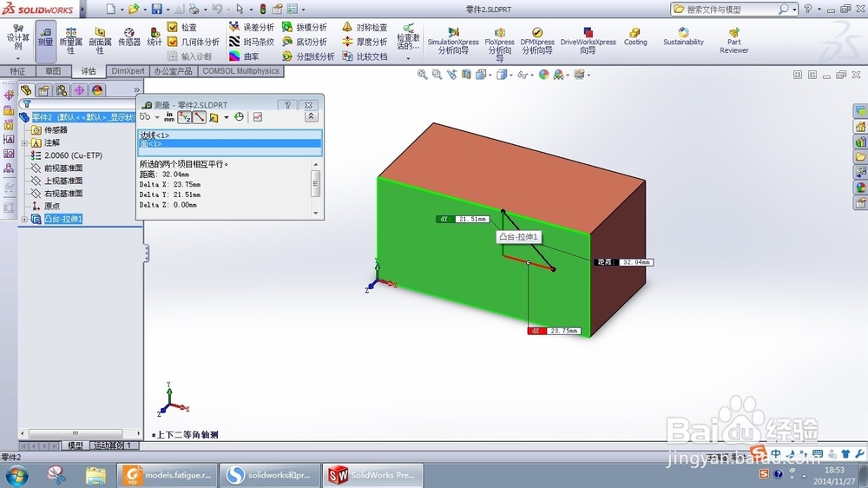
Task: Click units/precision (in/mm) button
Action: pyautogui.click(x=169, y=117)
